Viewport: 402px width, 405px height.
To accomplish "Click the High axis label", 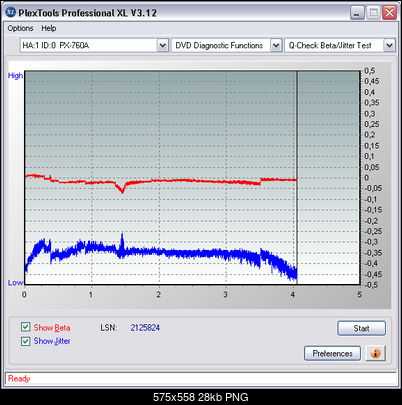I will click(15, 76).
